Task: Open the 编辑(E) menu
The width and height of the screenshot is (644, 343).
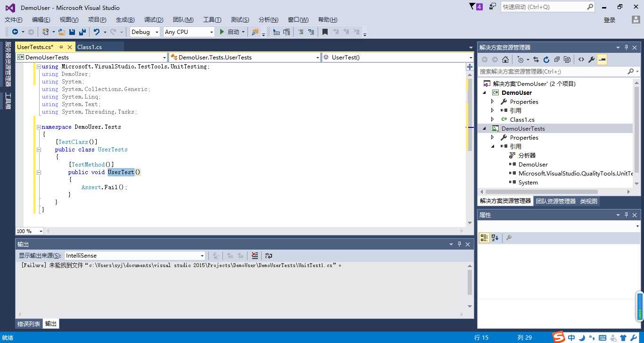Action: click(x=41, y=19)
